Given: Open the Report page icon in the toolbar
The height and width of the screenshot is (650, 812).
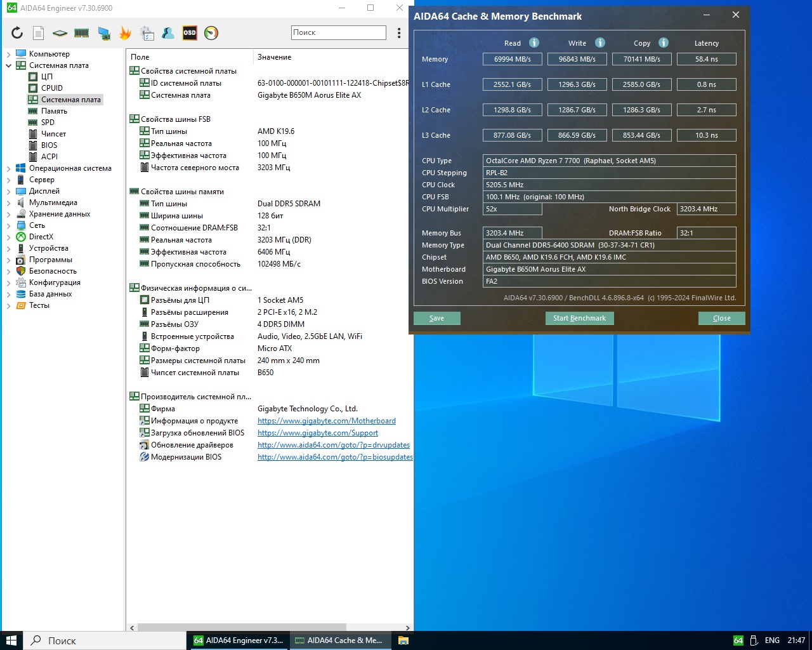Looking at the screenshot, I should (39, 33).
